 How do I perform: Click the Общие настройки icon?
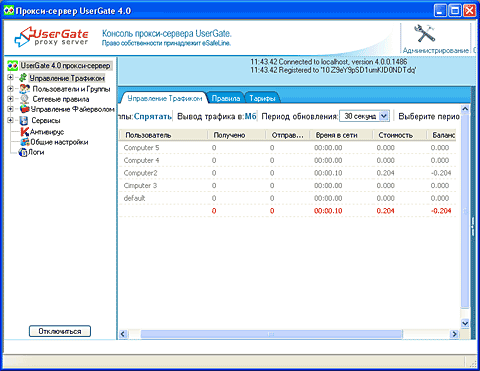(x=25, y=142)
